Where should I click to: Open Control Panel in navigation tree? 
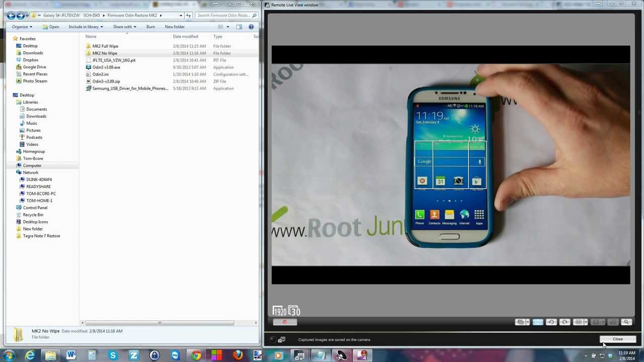[x=35, y=208]
